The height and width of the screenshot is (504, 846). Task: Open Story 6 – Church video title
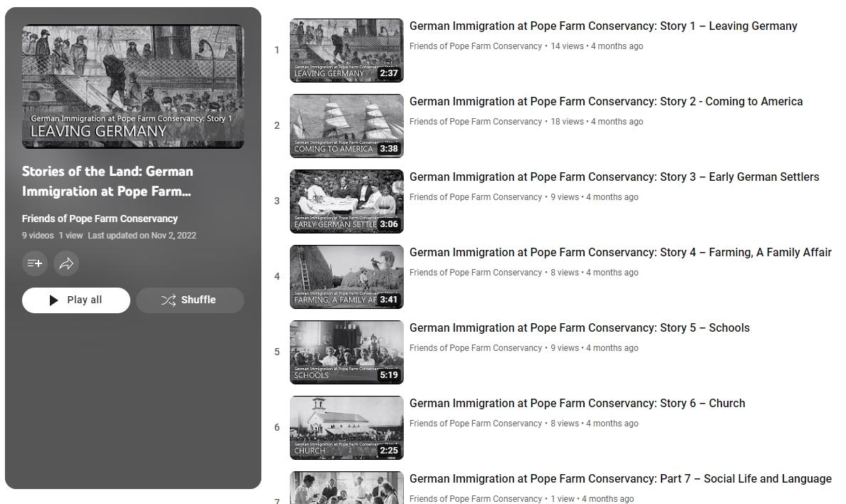tap(578, 404)
